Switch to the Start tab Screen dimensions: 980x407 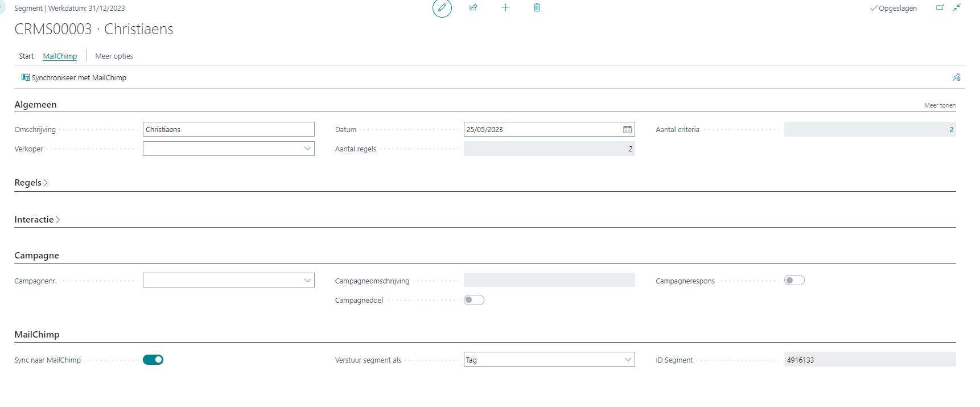[x=26, y=56]
